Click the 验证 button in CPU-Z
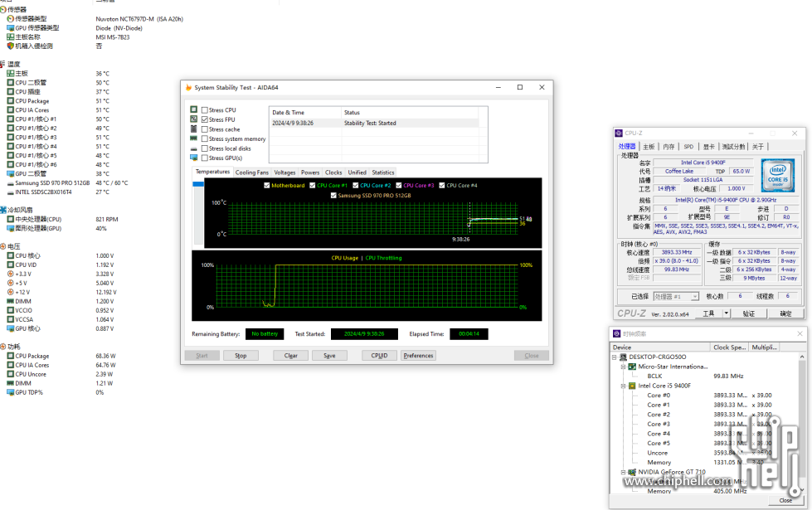 (x=749, y=313)
